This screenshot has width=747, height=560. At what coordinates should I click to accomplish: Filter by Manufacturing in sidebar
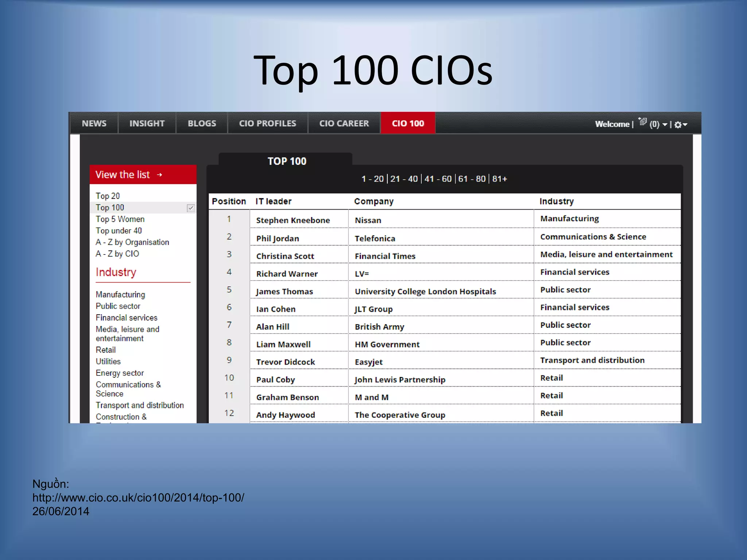(x=120, y=295)
